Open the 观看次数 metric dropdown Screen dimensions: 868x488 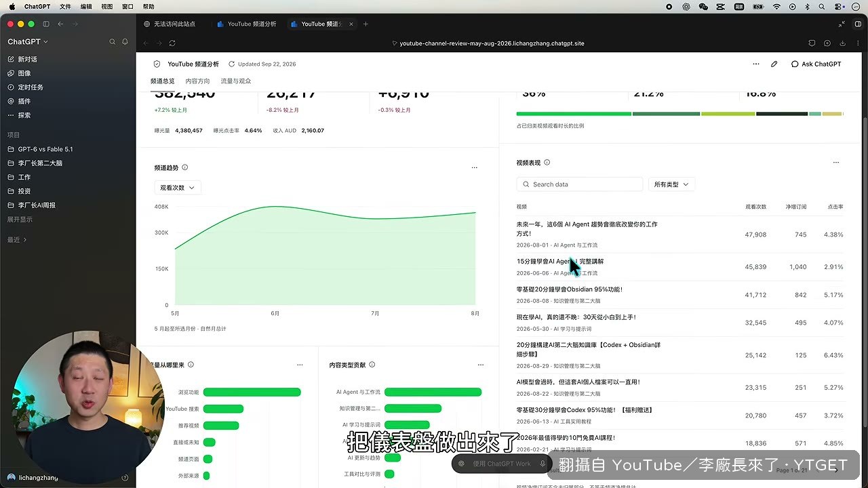point(177,188)
